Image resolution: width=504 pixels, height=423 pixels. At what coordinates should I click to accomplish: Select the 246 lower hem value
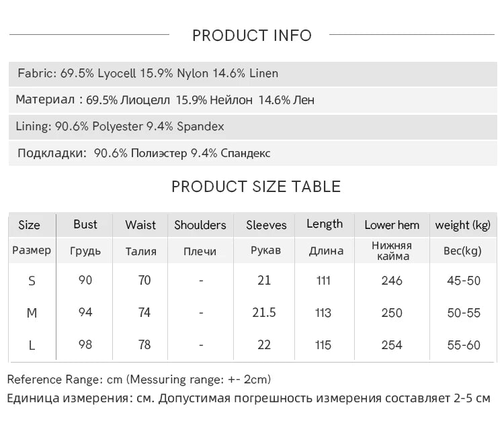(x=392, y=281)
